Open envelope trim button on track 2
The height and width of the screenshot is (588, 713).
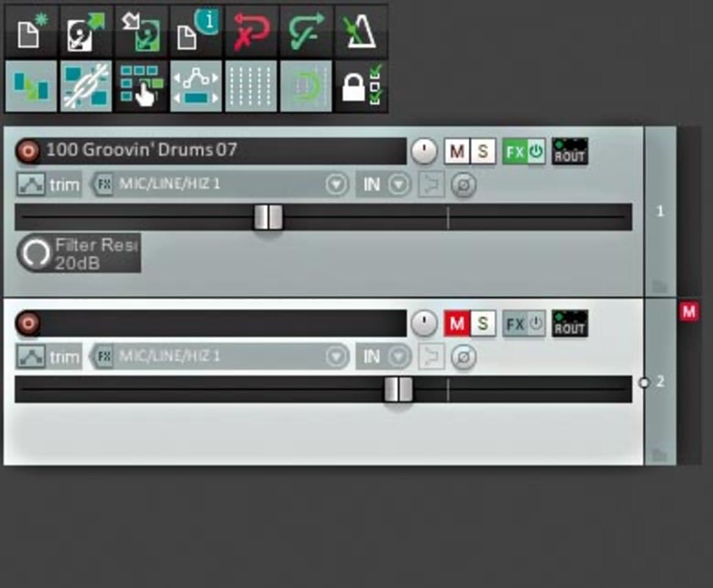click(49, 357)
